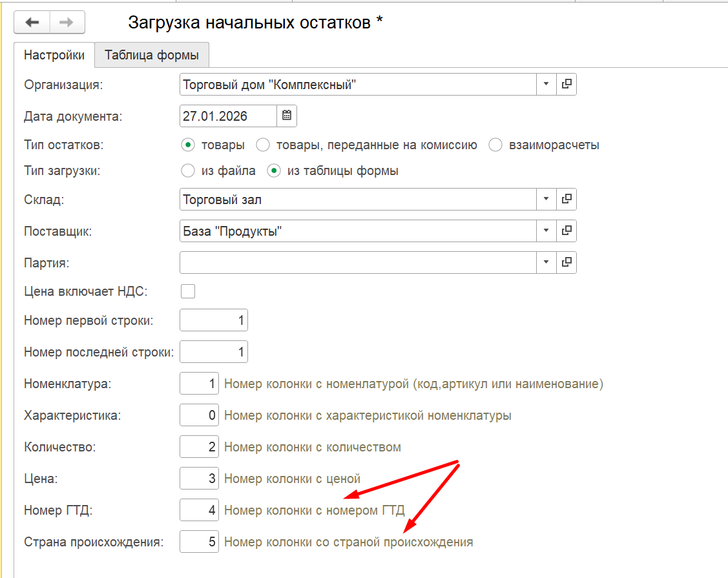
Task: Select the товары radio button
Action: [x=188, y=145]
